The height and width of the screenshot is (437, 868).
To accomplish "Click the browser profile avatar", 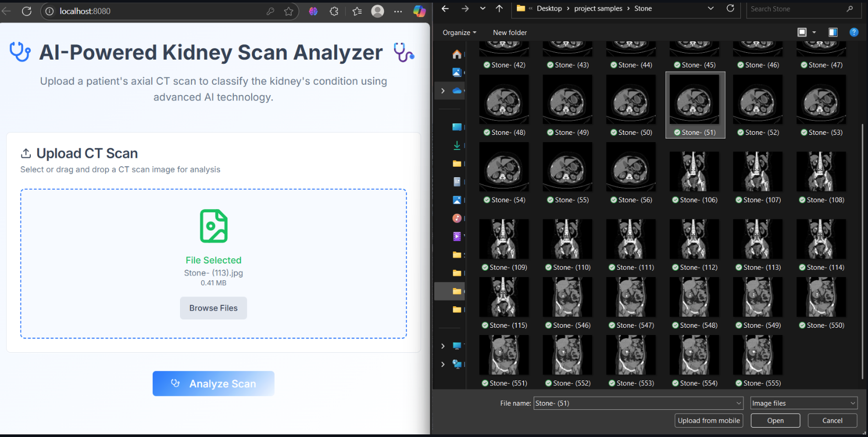I will (x=378, y=11).
